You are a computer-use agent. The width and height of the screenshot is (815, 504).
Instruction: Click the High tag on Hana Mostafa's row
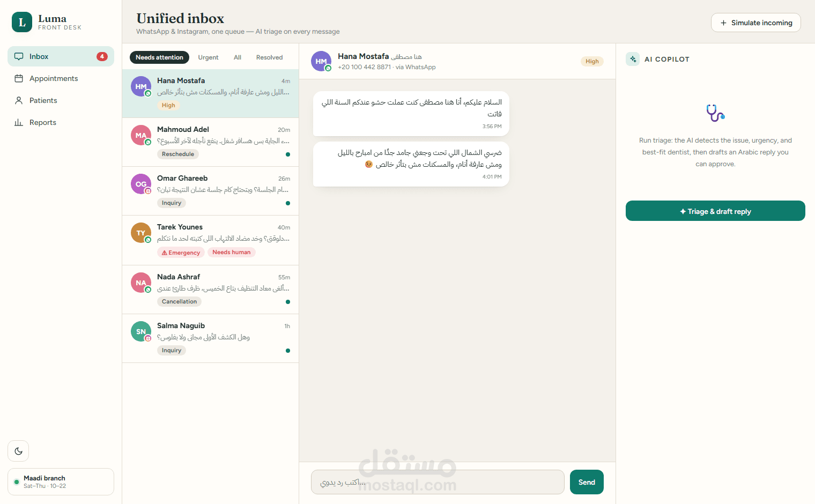click(x=168, y=105)
